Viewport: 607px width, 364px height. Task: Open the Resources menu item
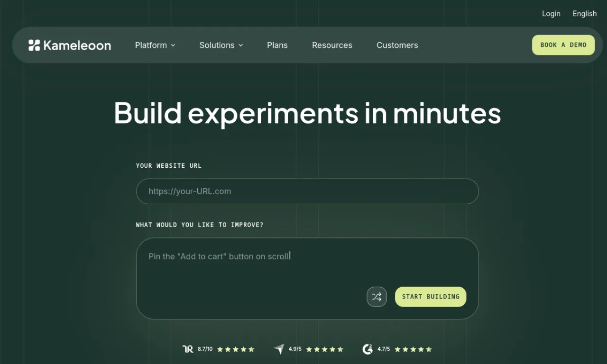(332, 45)
